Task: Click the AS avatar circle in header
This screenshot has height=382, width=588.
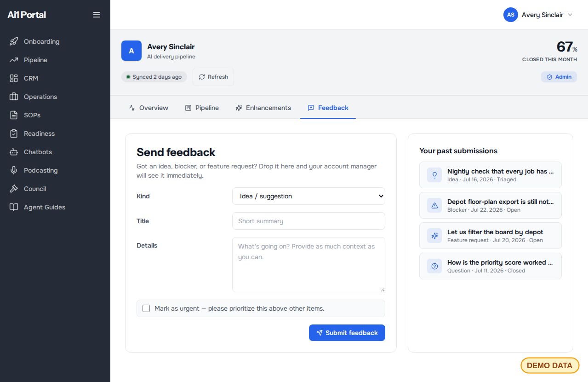Action: [x=511, y=15]
